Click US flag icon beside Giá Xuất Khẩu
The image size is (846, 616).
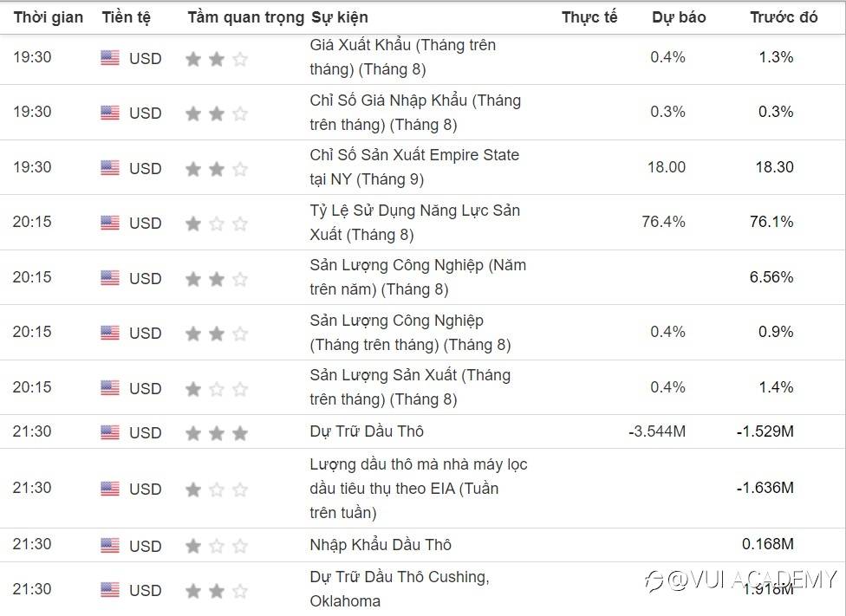point(110,58)
